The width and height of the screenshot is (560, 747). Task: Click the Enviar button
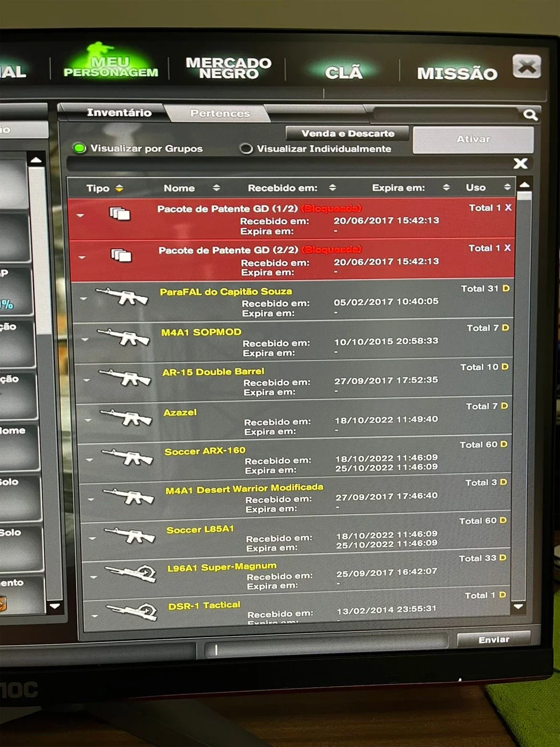coord(494,639)
